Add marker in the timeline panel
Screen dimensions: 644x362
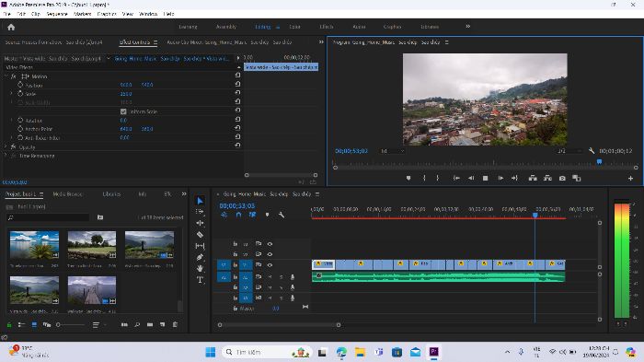[x=268, y=215]
